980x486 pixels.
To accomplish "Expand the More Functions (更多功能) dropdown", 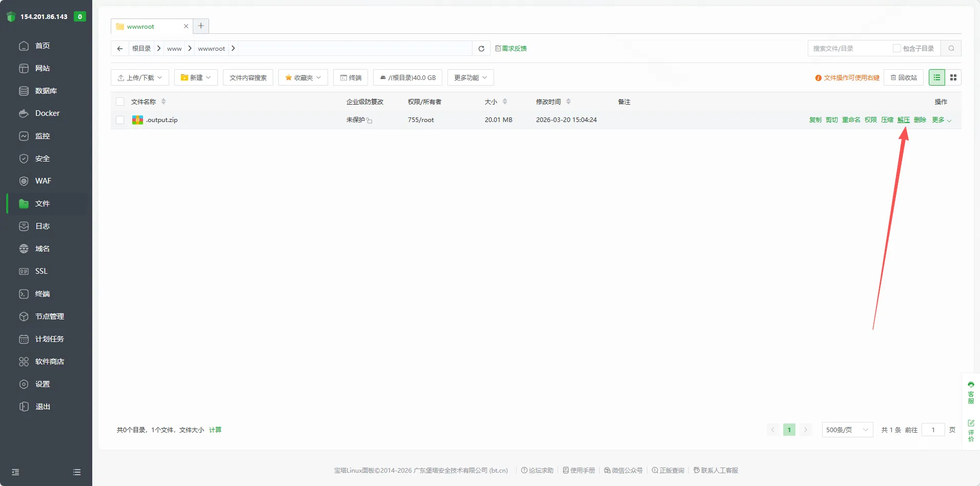I will click(x=470, y=78).
